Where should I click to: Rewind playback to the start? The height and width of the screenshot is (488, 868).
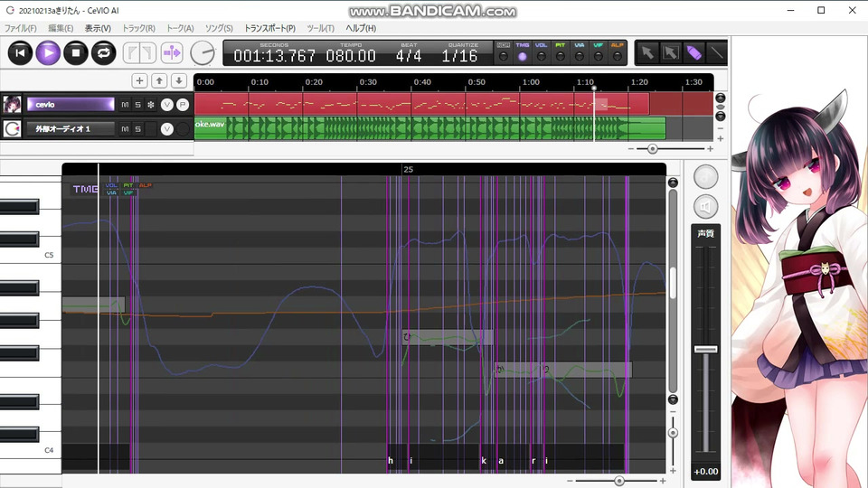click(x=20, y=53)
